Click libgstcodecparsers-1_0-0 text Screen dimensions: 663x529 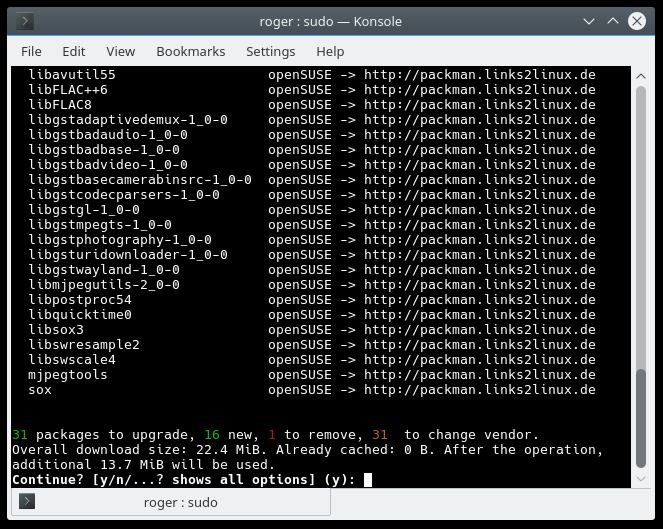(x=124, y=195)
